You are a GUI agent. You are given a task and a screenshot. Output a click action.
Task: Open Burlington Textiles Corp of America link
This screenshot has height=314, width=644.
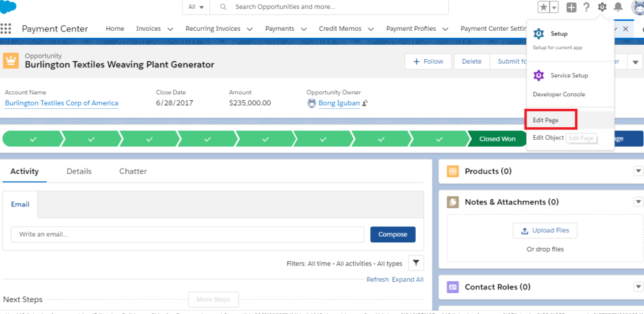pyautogui.click(x=62, y=103)
